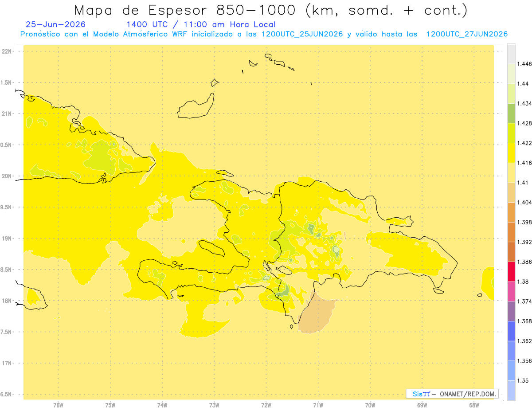Click the legend value '1.44'
Screen dimensions: 532x411
523,83
